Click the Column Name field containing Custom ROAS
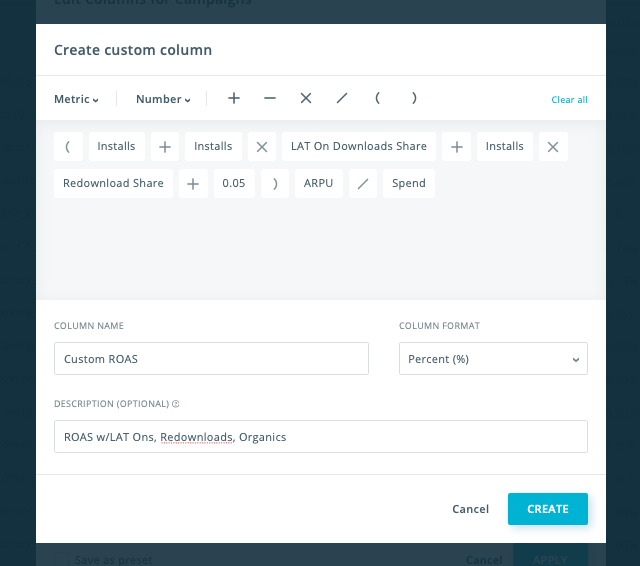 (x=211, y=359)
